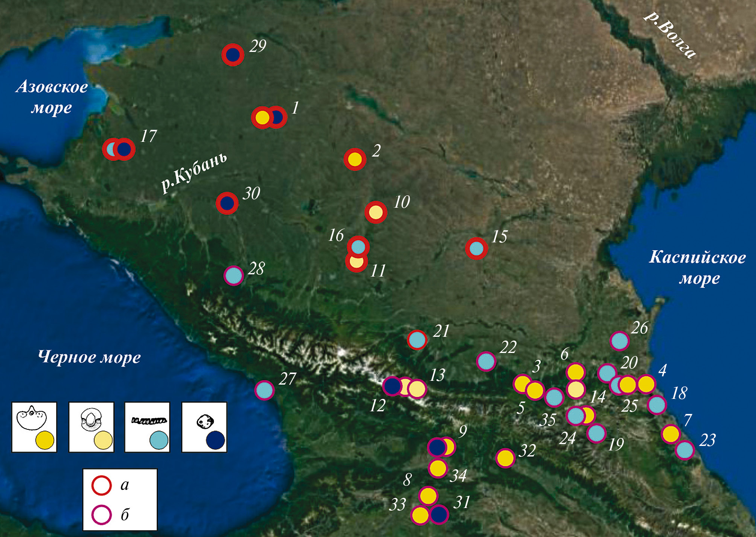Image resolution: width=756 pixels, height=537 pixels.
Task: Click the dark blue legend swatch
Action: (x=215, y=440)
